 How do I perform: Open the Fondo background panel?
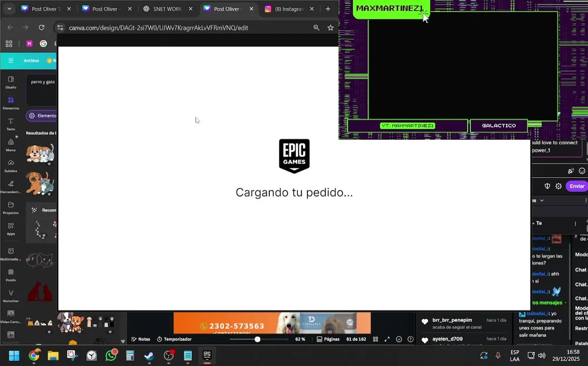click(11, 275)
